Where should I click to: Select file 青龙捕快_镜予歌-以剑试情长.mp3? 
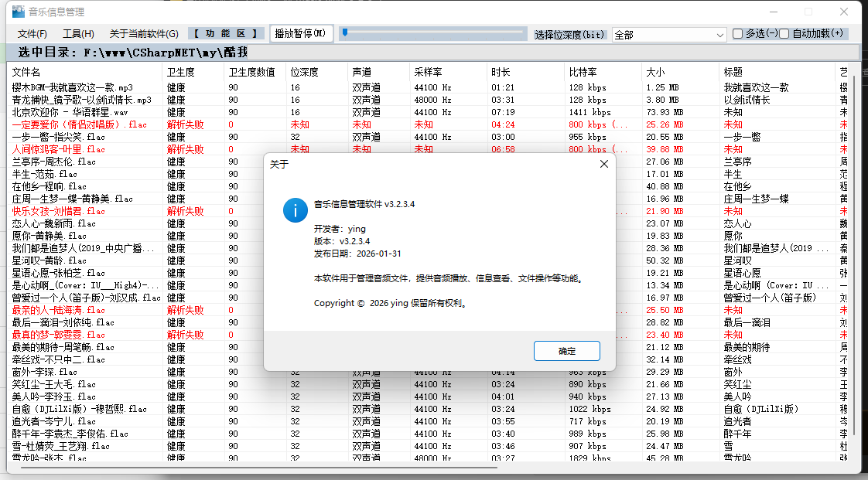82,100
